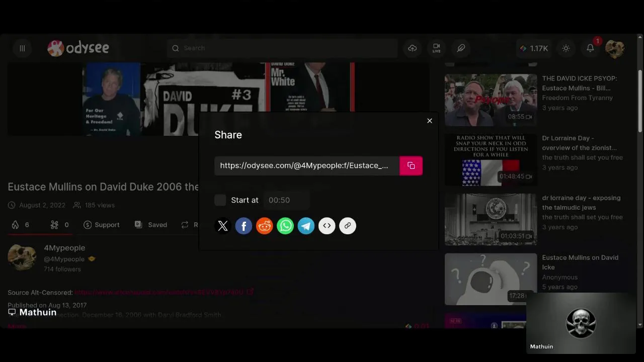Share to Facebook
The width and height of the screenshot is (644, 362).
coord(244,226)
